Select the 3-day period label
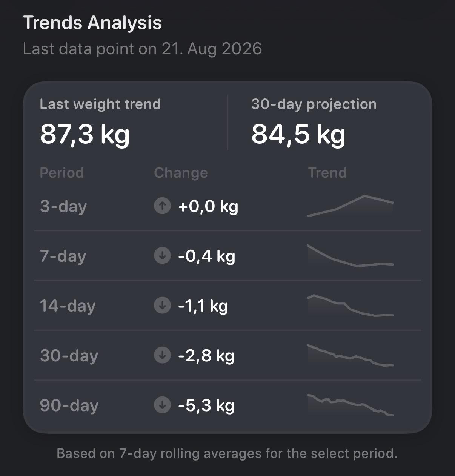 pos(63,206)
